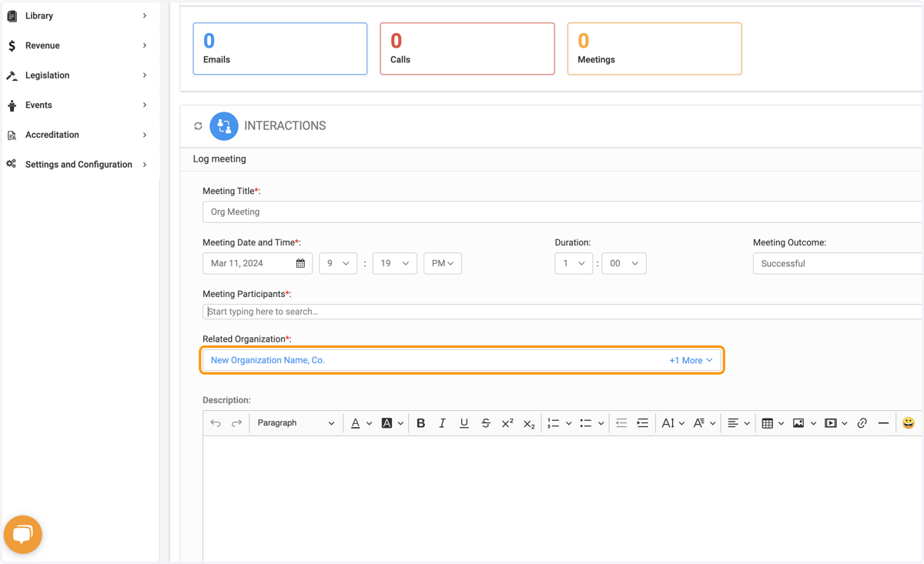
Task: Click the Meeting Participants search field
Action: point(562,312)
